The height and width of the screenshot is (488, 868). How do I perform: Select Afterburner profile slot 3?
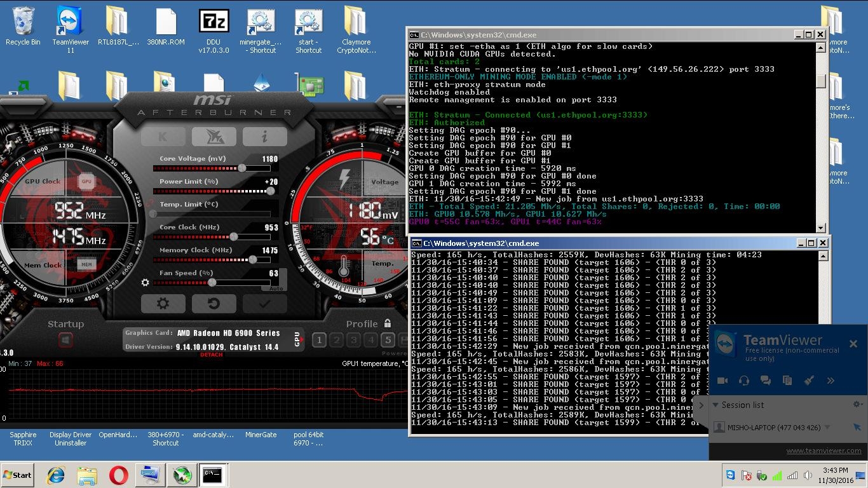pyautogui.click(x=353, y=341)
